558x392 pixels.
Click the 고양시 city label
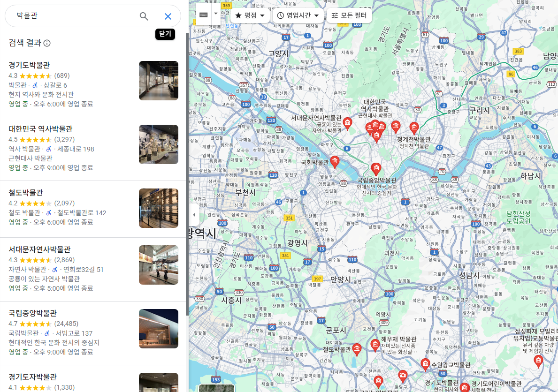pos(278,53)
